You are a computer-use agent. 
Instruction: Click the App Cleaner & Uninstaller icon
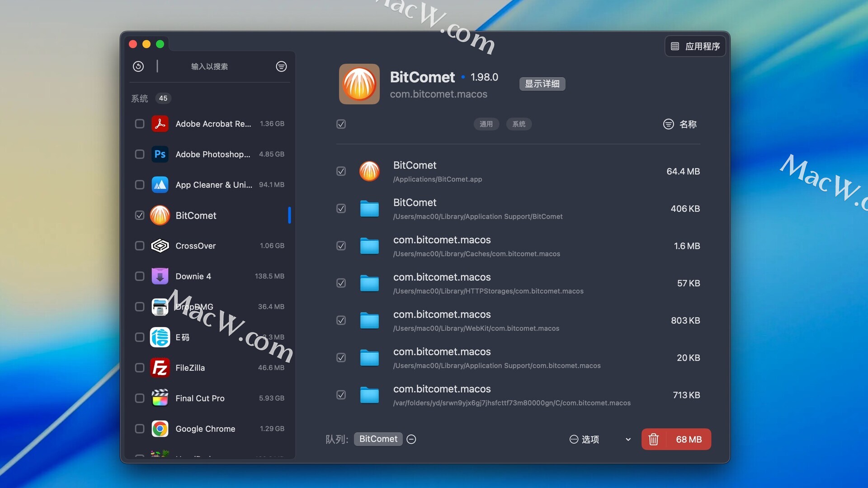coord(160,185)
